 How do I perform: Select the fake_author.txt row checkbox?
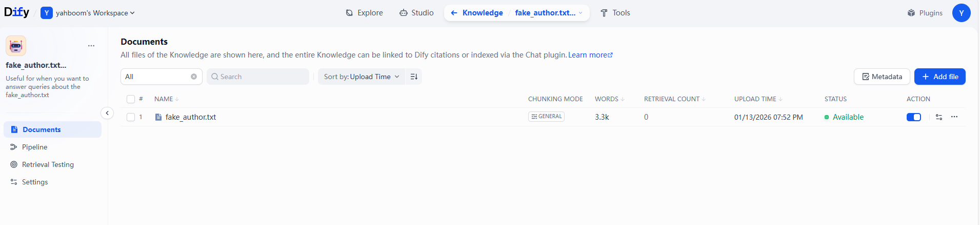131,117
